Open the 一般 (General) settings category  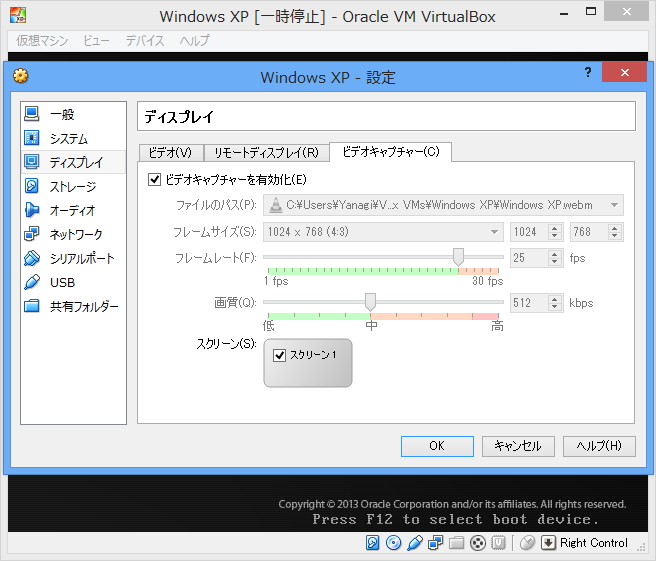[73, 114]
